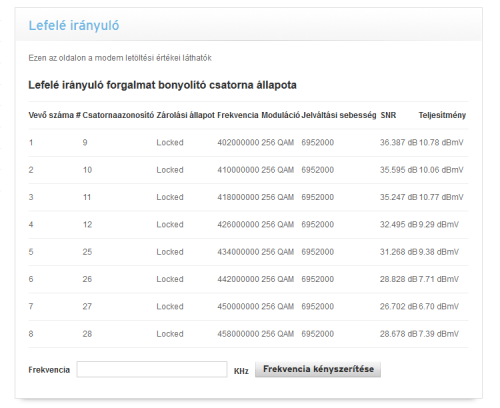Viewport: 500px width, 408px height.
Task: Select power value 6.70 dBmV
Action: click(x=439, y=307)
